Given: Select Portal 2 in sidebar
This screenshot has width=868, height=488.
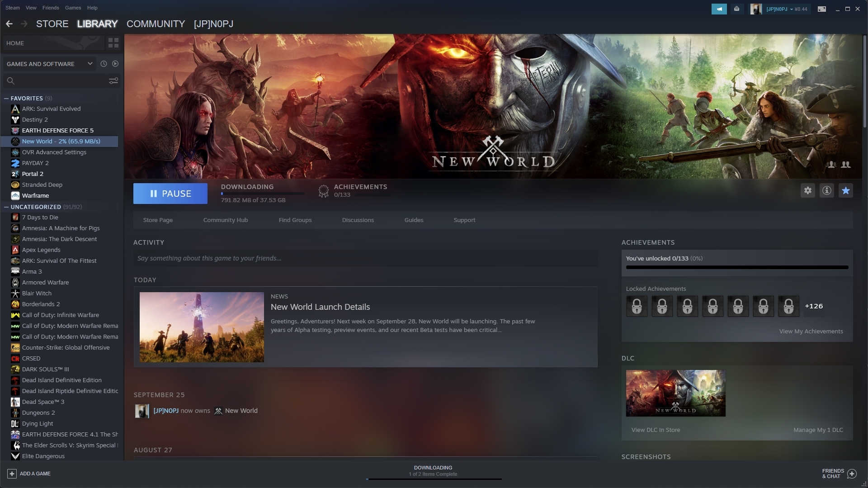Looking at the screenshot, I should click(33, 174).
